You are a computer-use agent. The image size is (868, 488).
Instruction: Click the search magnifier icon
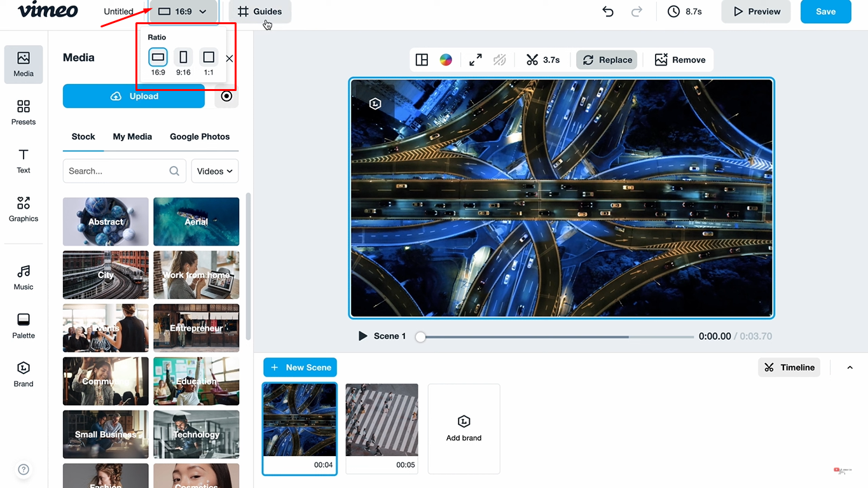pos(174,171)
